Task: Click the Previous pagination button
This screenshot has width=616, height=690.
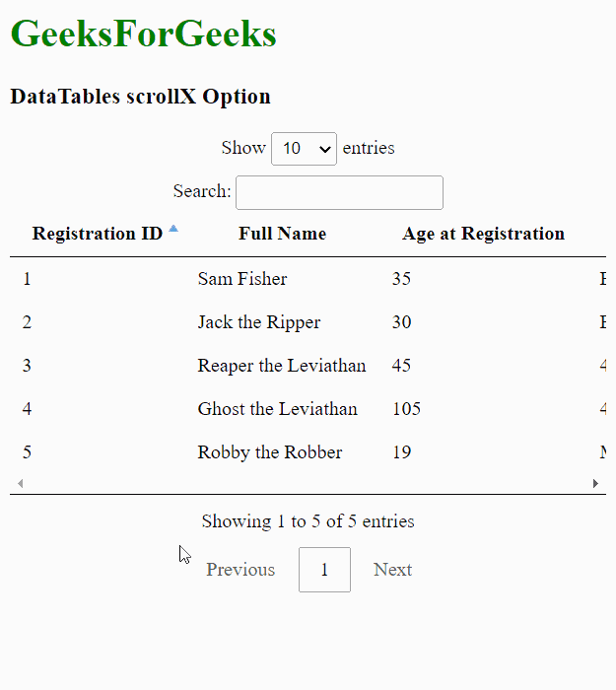Action: point(240,570)
